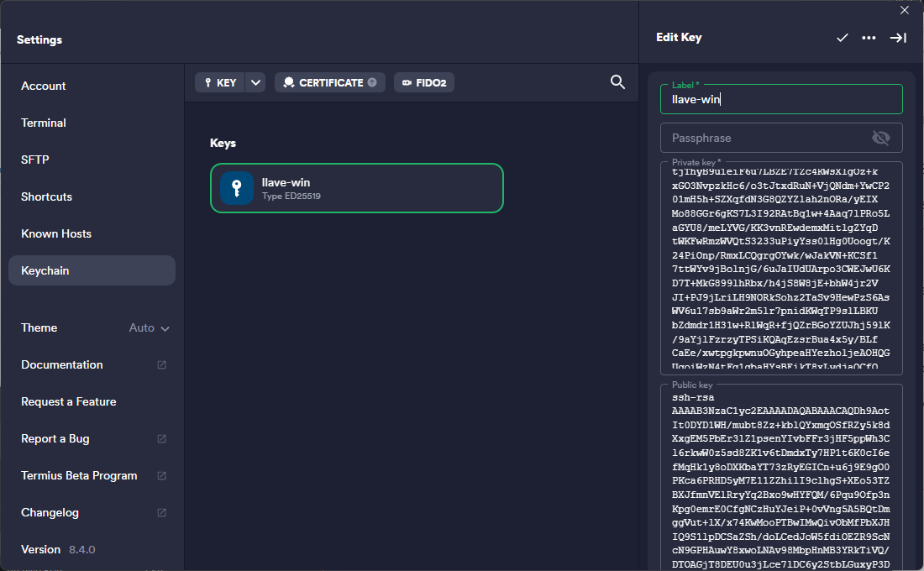Go to Known Hosts settings

tap(56, 233)
